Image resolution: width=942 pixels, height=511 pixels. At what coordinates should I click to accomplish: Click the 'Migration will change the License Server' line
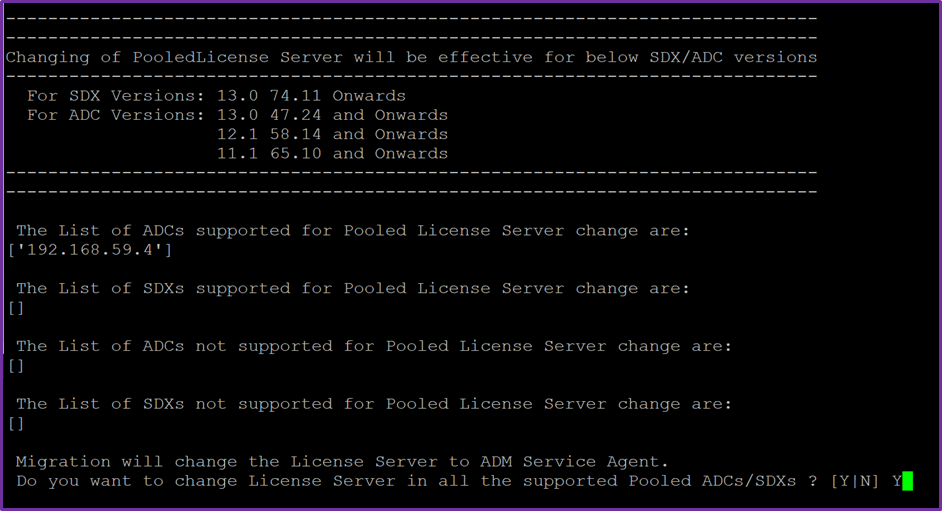[342, 462]
